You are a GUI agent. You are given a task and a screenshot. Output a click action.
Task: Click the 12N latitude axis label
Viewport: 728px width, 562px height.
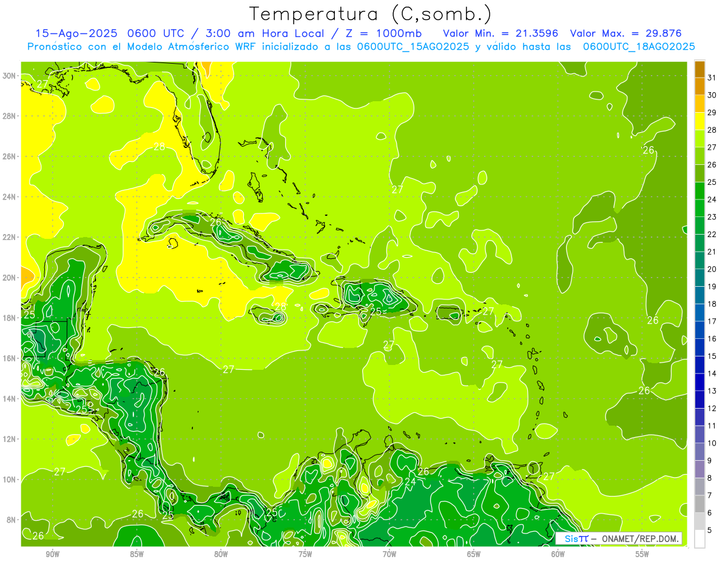coord(8,439)
